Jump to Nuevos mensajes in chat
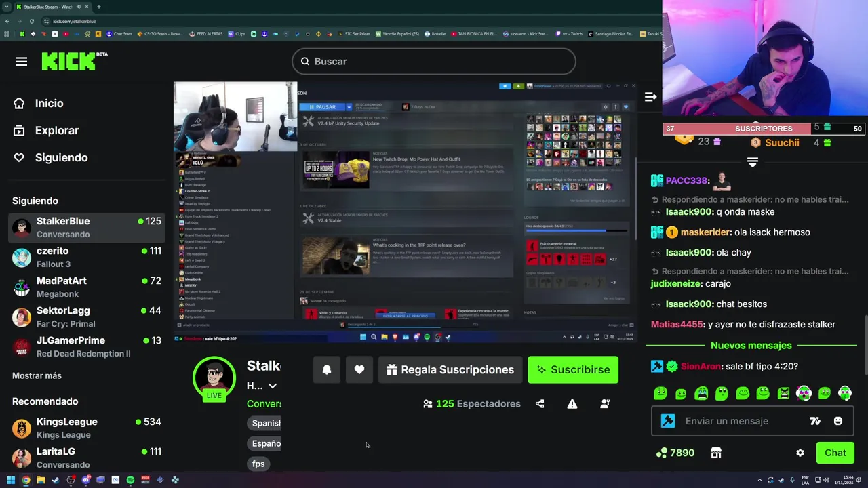 [751, 346]
